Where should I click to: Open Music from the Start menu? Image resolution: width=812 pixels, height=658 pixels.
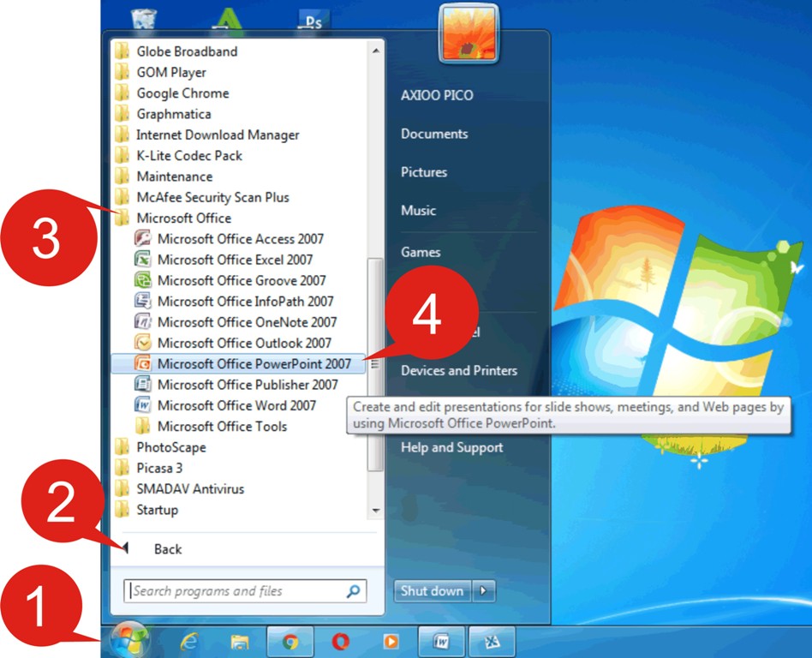(419, 211)
